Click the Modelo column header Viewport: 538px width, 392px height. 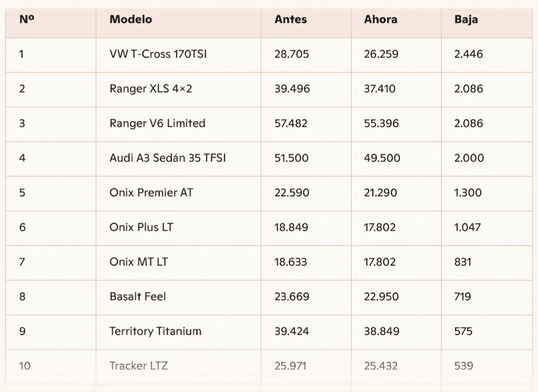(x=131, y=19)
